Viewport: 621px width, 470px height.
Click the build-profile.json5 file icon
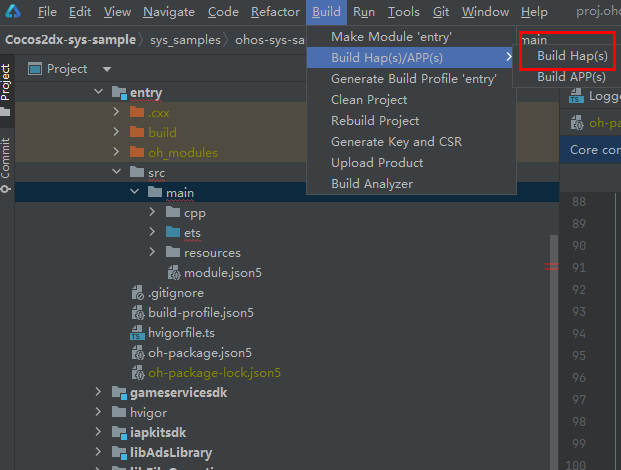[x=138, y=313]
